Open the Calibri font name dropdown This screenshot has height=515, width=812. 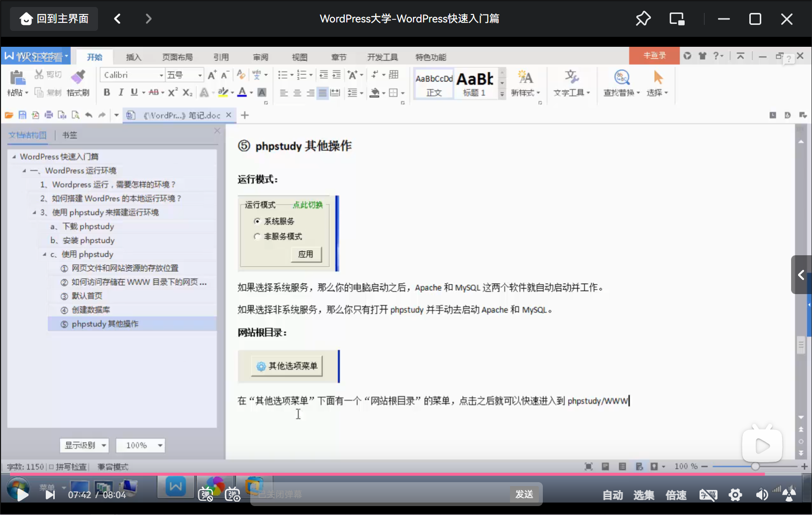[161, 75]
